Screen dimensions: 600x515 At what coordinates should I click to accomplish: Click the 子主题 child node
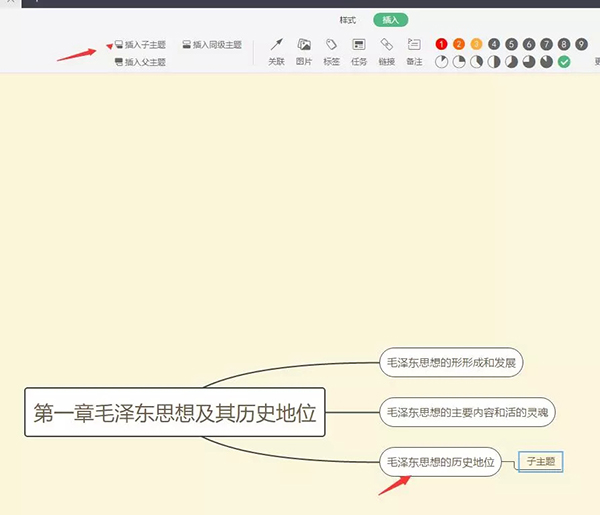coord(541,462)
